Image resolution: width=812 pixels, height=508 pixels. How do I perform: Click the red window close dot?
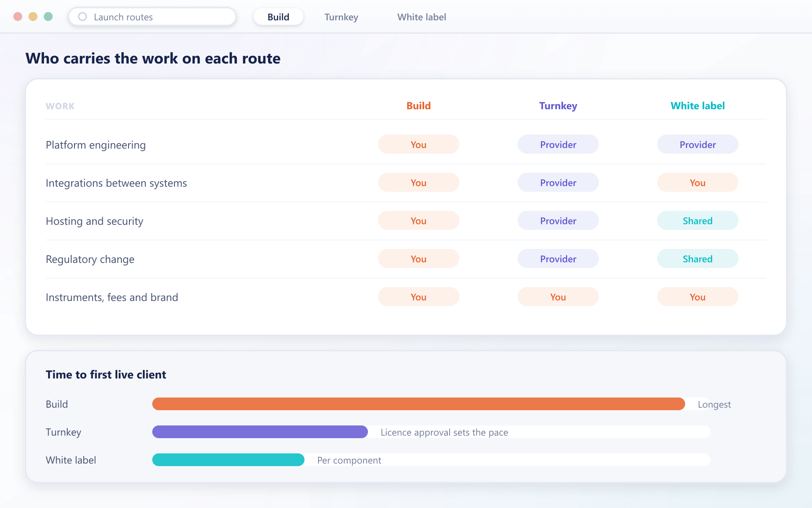click(x=18, y=17)
